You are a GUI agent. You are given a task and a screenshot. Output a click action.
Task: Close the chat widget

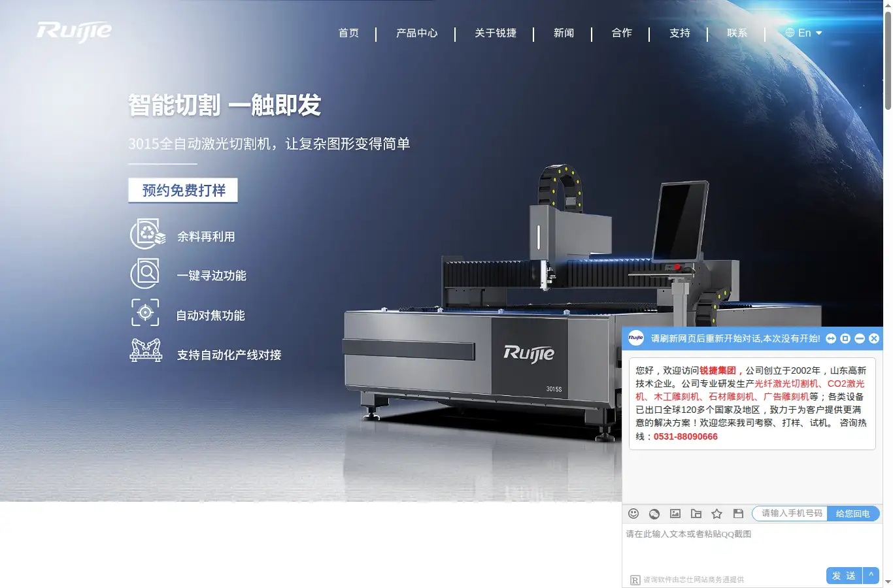874,338
